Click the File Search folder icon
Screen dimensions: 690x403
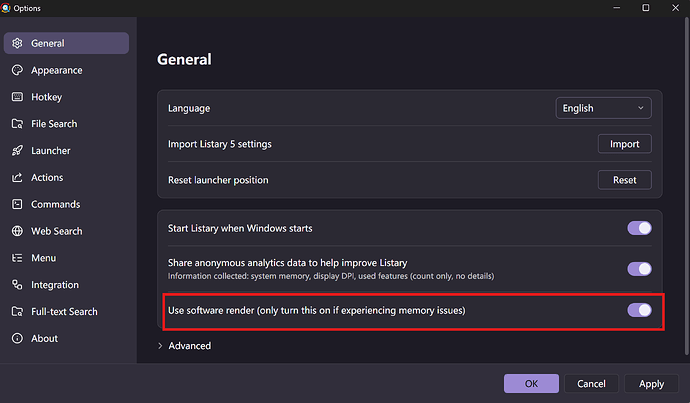coord(17,124)
